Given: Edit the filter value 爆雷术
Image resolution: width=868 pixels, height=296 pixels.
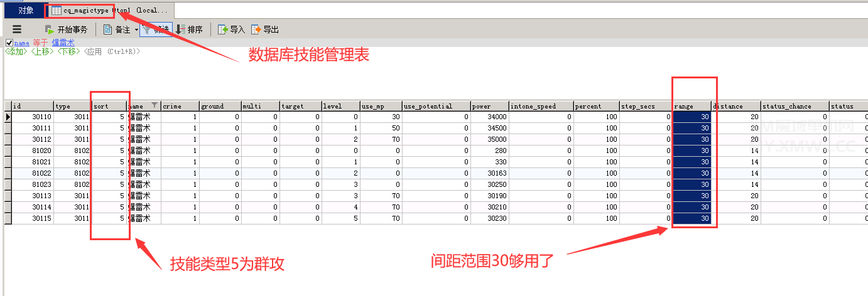Looking at the screenshot, I should point(63,43).
